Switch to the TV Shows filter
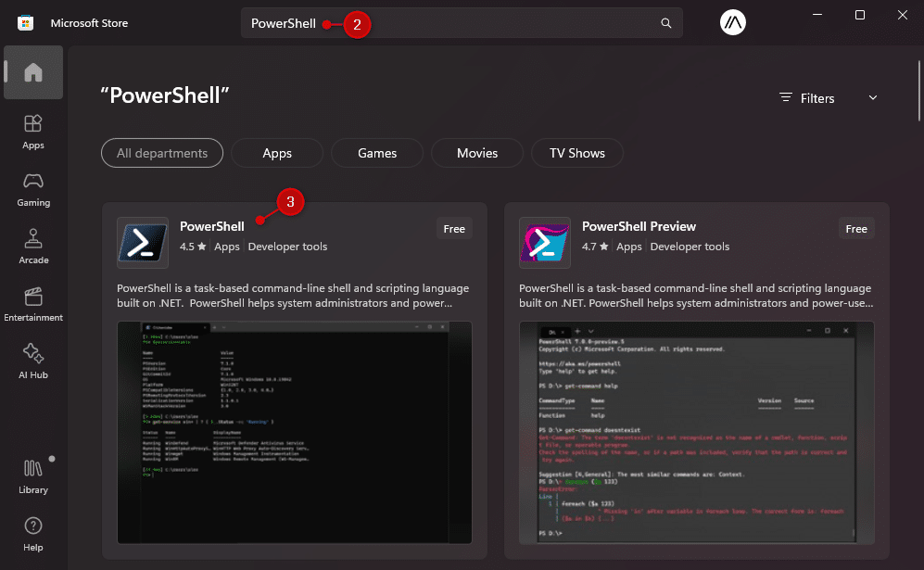Screen dimensions: 924x570 pos(576,152)
